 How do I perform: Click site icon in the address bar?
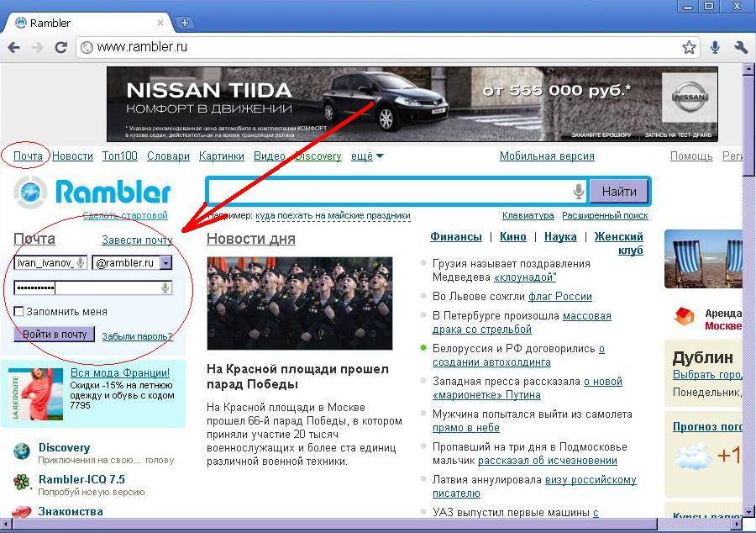[x=87, y=47]
